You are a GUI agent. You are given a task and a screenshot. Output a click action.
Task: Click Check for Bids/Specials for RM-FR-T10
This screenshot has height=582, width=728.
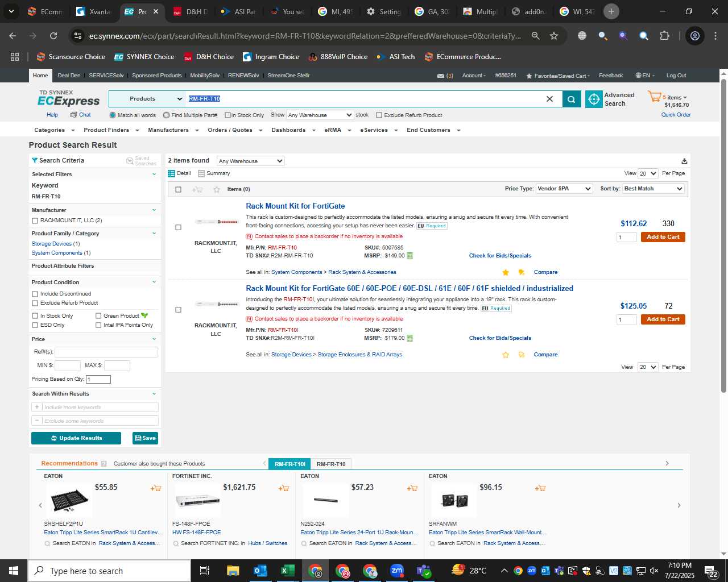click(500, 256)
